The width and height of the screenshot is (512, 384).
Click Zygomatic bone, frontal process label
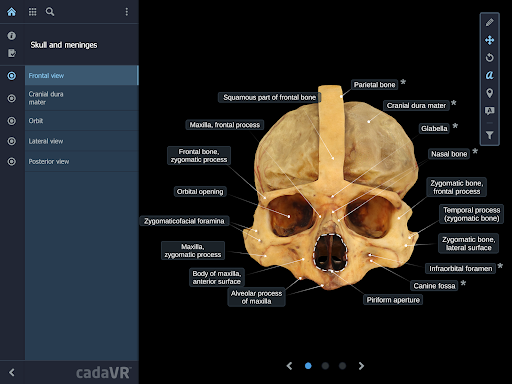point(456,187)
